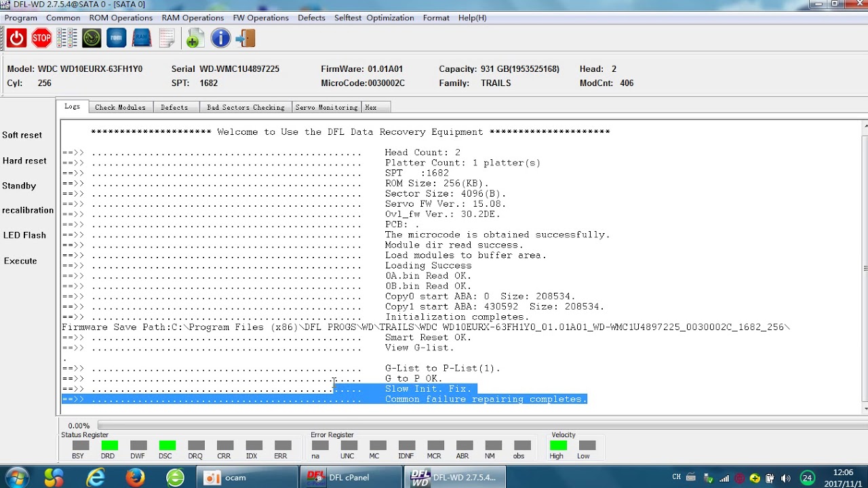
Task: Click the CH input language indicator
Action: tap(676, 478)
